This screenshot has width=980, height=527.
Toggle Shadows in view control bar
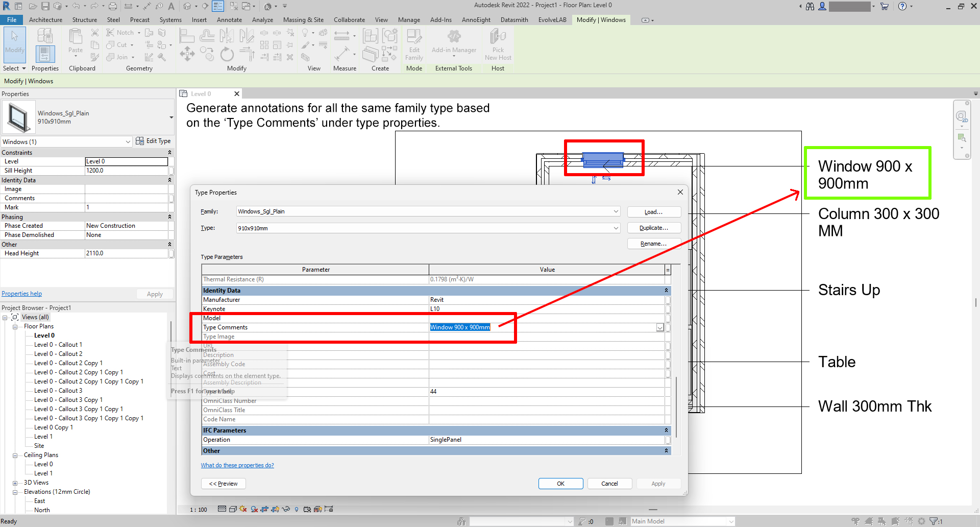(x=254, y=509)
